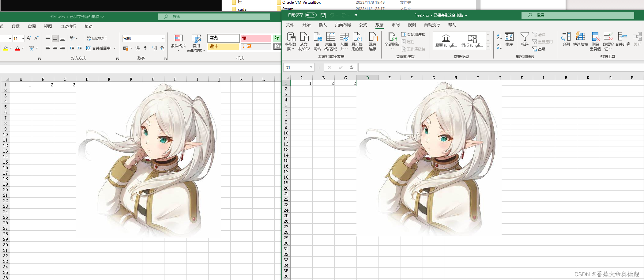Viewport: 644px width, 280px height.
Task: Switch to 插入 (Insert) tab in file2
Action: click(x=322, y=25)
